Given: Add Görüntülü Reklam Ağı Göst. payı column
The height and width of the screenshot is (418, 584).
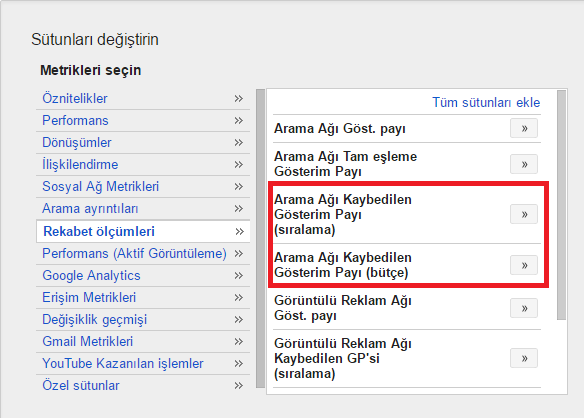Looking at the screenshot, I should [524, 308].
